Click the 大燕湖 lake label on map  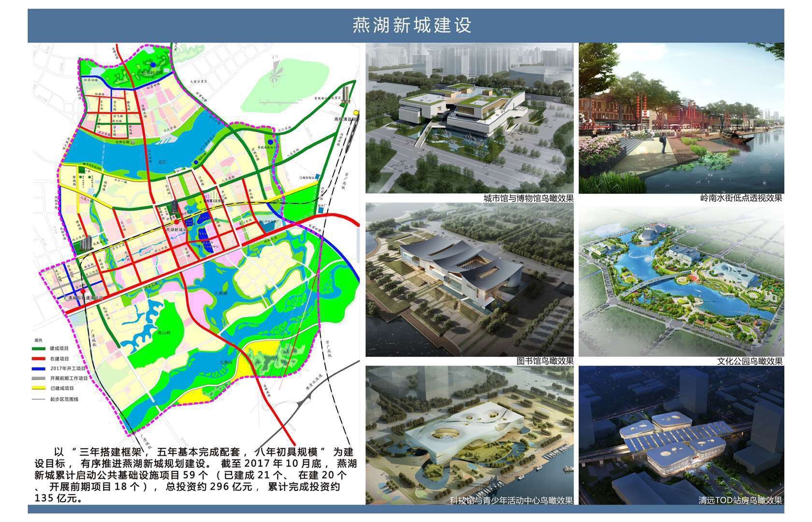(220, 294)
